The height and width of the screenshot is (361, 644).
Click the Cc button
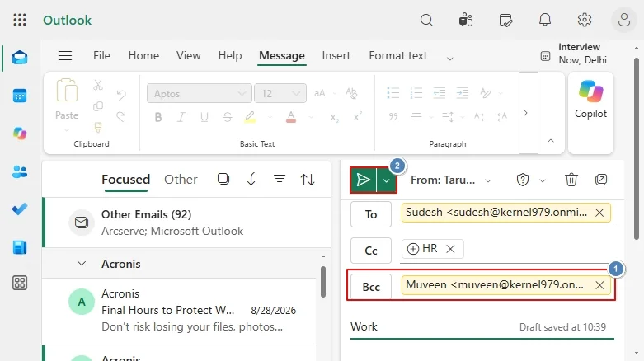[371, 251]
